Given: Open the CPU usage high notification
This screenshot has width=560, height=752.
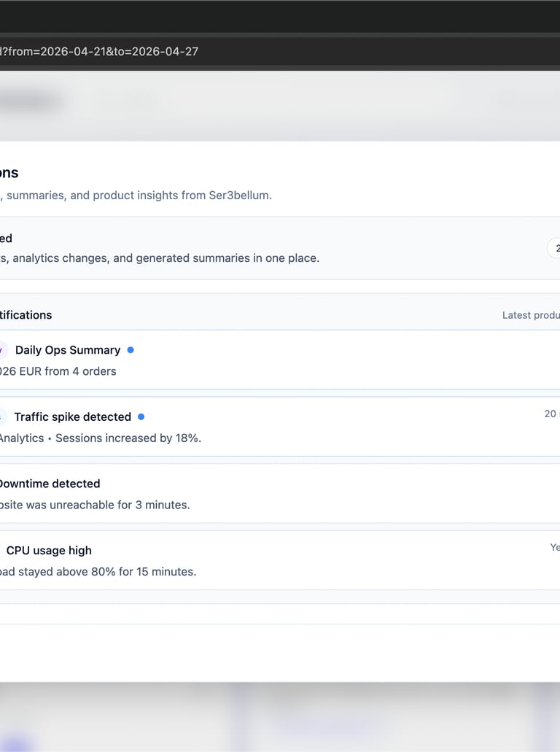Looking at the screenshot, I should tap(49, 551).
